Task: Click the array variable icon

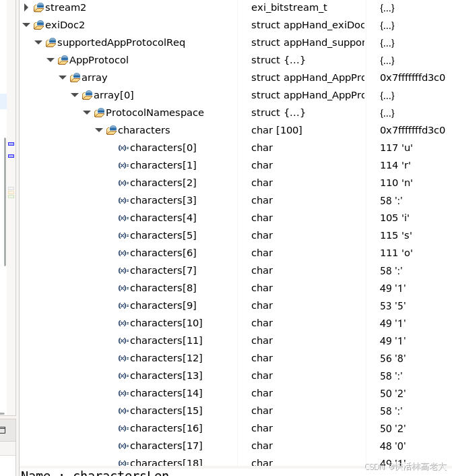Action: coord(75,78)
